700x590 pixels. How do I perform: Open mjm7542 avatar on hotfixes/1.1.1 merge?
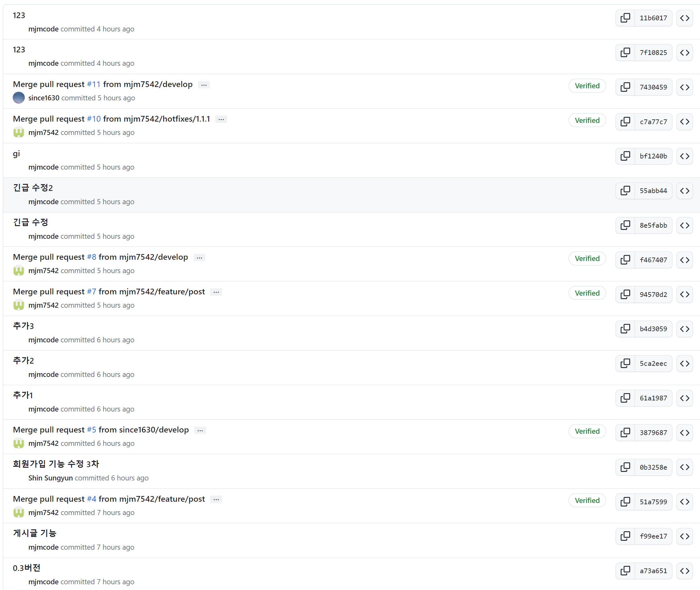point(19,132)
